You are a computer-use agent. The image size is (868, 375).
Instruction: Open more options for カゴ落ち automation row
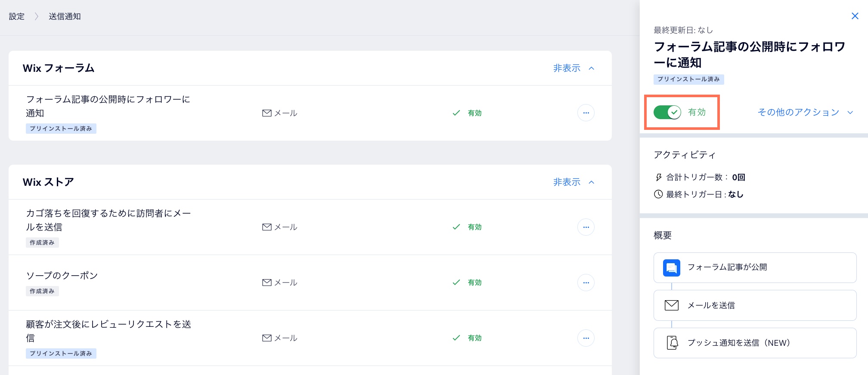tap(586, 227)
